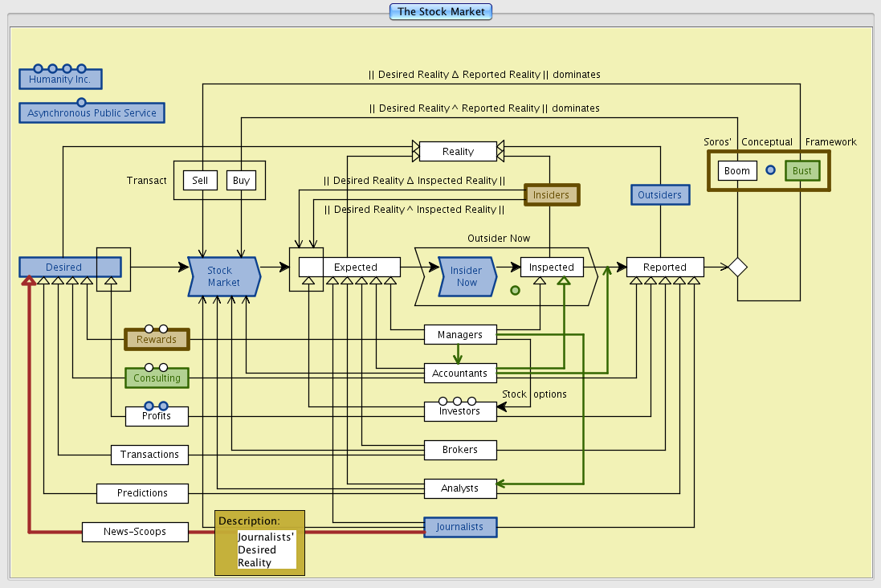Select the Humanity Inc. node
This screenshot has height=588, width=881.
click(x=60, y=80)
